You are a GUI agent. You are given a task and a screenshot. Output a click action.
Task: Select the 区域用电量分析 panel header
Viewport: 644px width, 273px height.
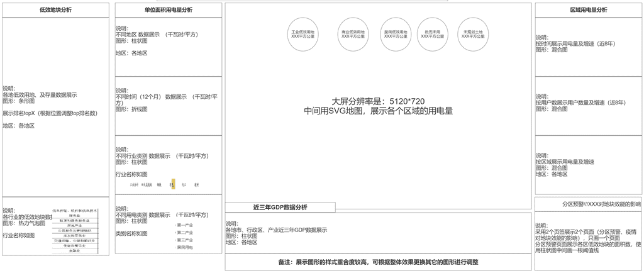pyautogui.click(x=588, y=10)
